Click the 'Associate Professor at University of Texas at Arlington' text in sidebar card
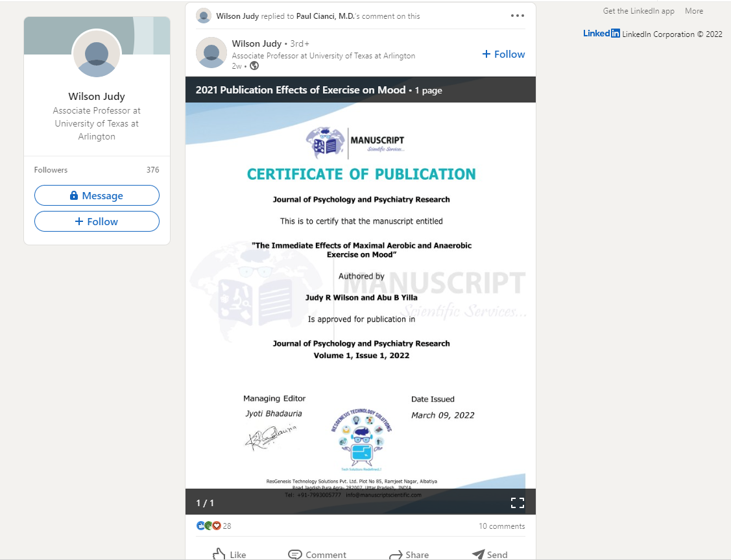Screen dimensions: 731x560 point(97,123)
